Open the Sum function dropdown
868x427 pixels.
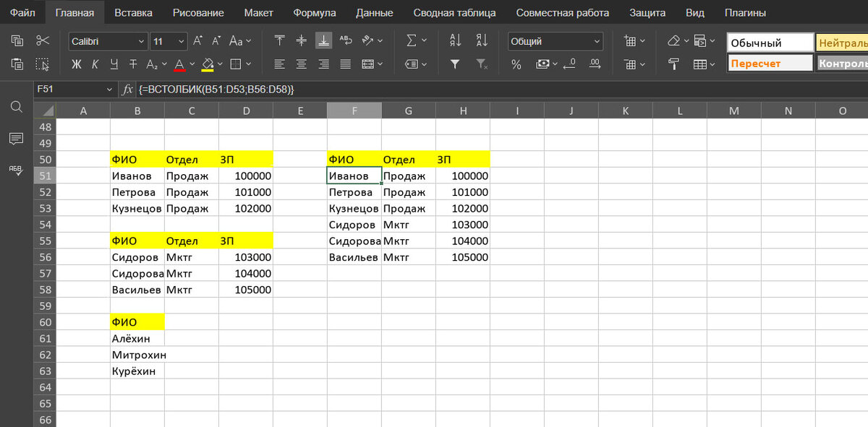[416, 41]
